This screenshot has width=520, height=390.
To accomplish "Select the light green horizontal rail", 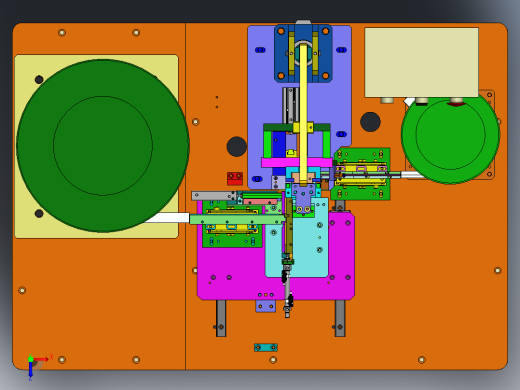I will (x=237, y=219).
